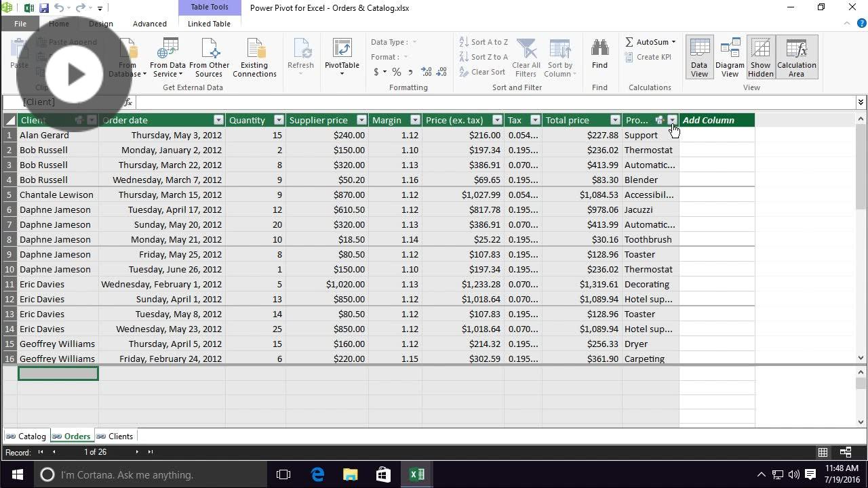
Task: Undo the last action
Action: (59, 8)
